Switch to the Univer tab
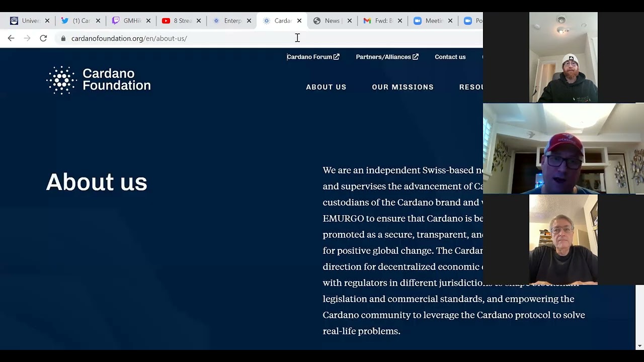The width and height of the screenshot is (644, 362). (x=31, y=21)
